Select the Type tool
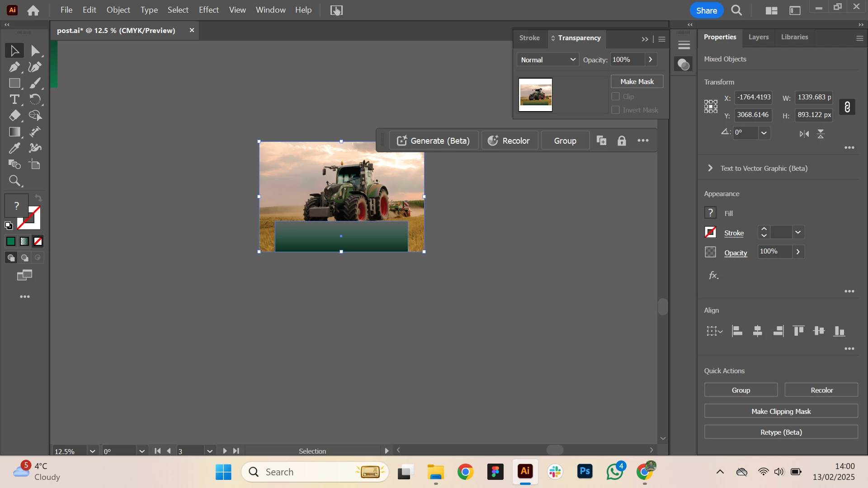The height and width of the screenshot is (488, 868). click(14, 99)
